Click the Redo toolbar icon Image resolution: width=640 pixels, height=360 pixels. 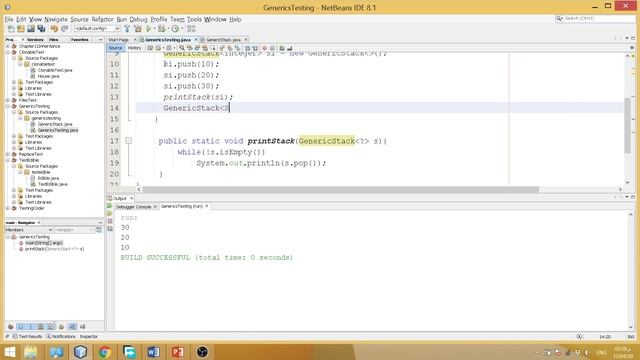(x=64, y=29)
